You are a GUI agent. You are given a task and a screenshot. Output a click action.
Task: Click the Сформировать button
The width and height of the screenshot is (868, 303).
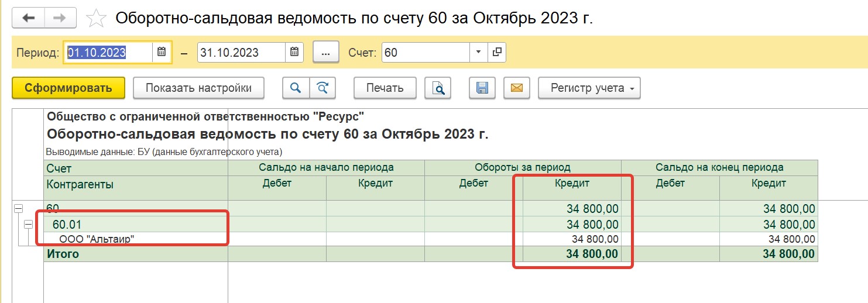click(68, 88)
